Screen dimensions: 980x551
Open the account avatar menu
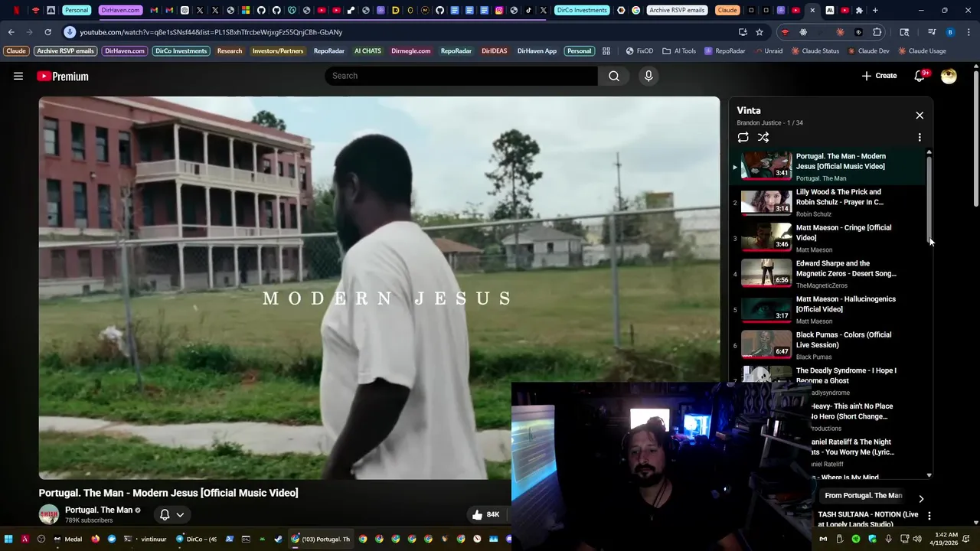pyautogui.click(x=949, y=76)
